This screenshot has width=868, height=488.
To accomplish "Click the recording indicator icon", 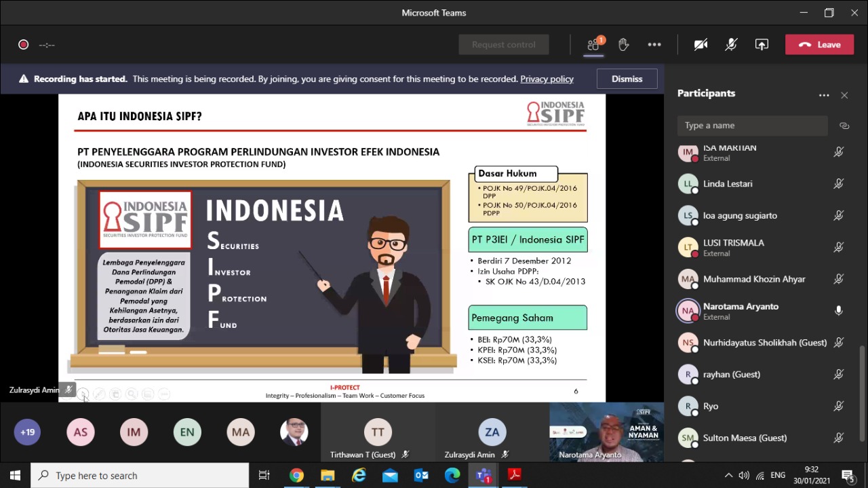I will [x=24, y=45].
